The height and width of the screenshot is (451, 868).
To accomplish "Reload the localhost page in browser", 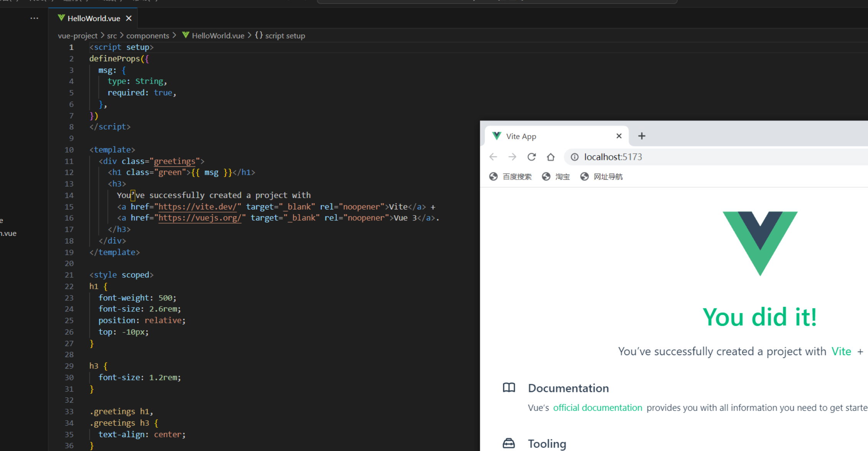I will (x=532, y=157).
